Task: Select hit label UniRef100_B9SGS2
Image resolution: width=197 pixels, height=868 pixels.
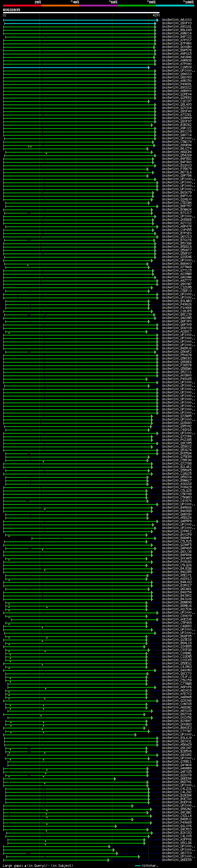Action: click(177, 88)
